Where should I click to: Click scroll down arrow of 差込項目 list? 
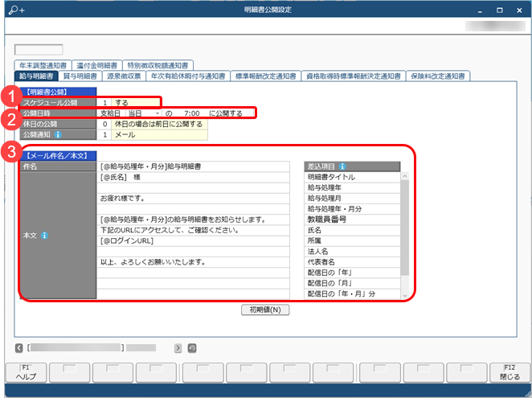click(405, 295)
